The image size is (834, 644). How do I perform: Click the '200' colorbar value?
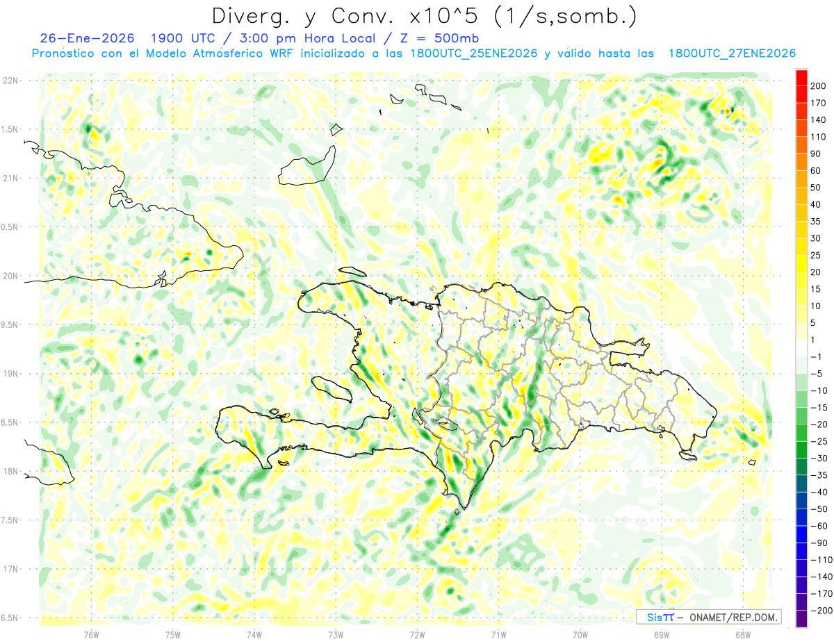pyautogui.click(x=819, y=85)
